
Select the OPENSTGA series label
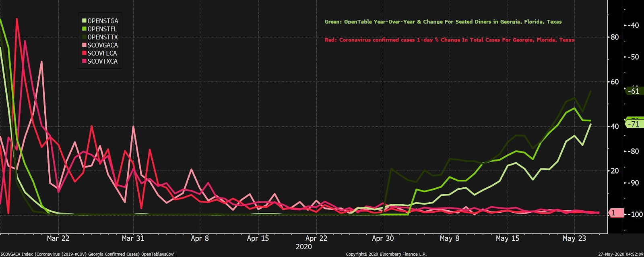(103, 21)
